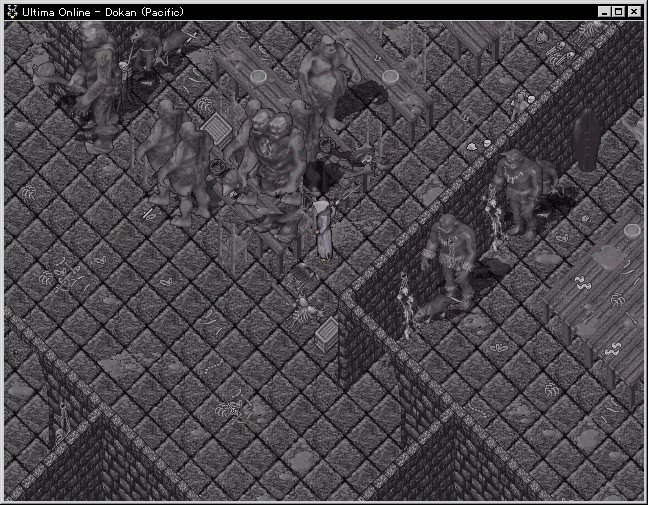
Task: Open the wooden crate at the wall corner
Action: click(x=326, y=334)
